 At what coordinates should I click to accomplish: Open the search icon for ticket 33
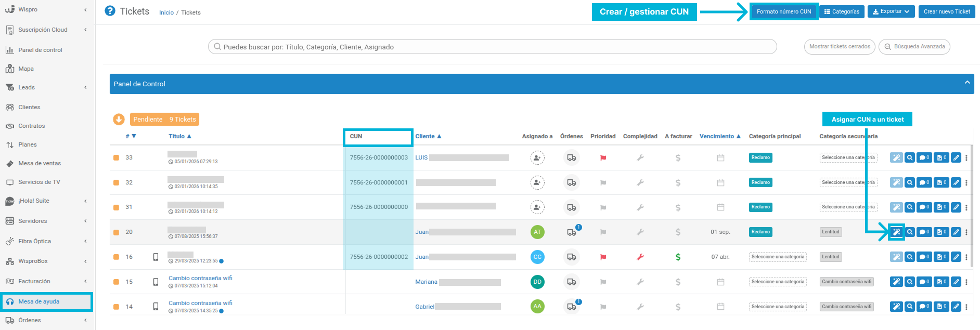point(910,157)
